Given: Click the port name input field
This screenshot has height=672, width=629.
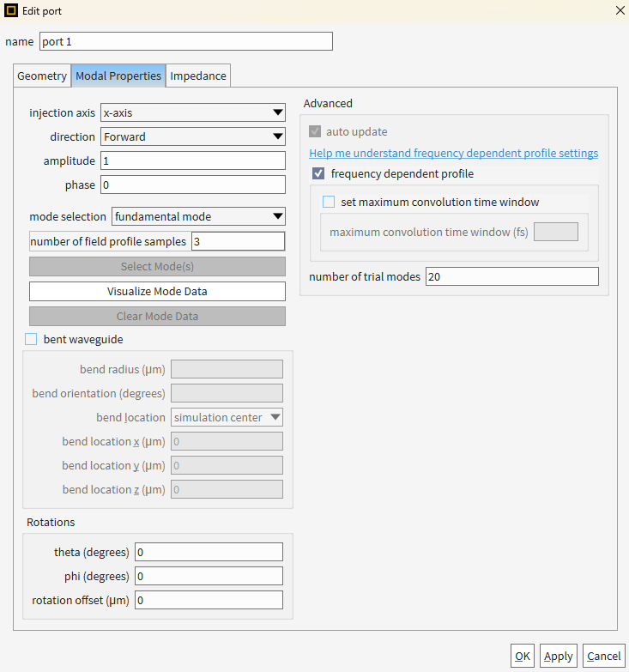Looking at the screenshot, I should tap(186, 41).
